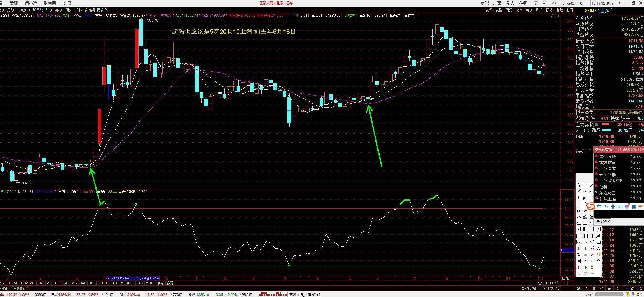Click the 返回 button
The width and height of the screenshot is (644, 297).
[x=570, y=10]
